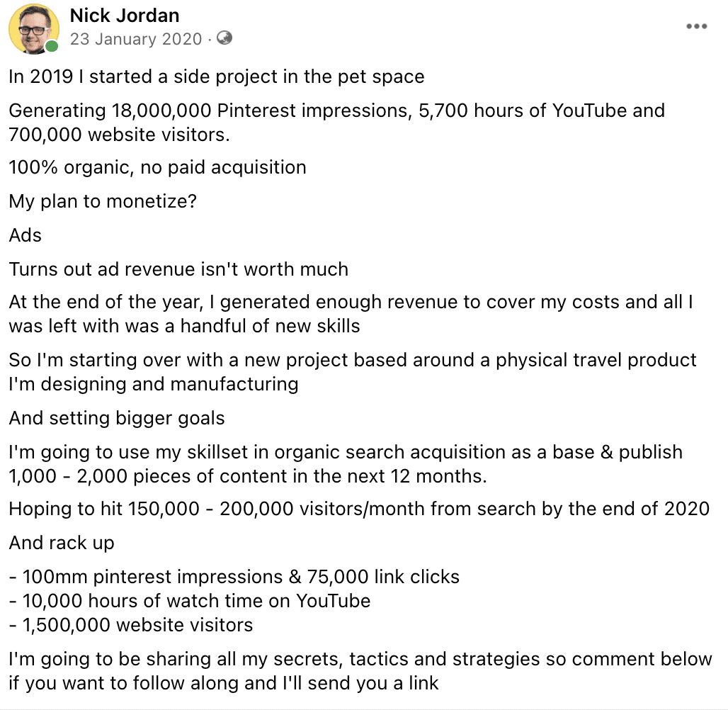This screenshot has width=728, height=710.
Task: Click the globe public privacy icon
Action: (224, 38)
